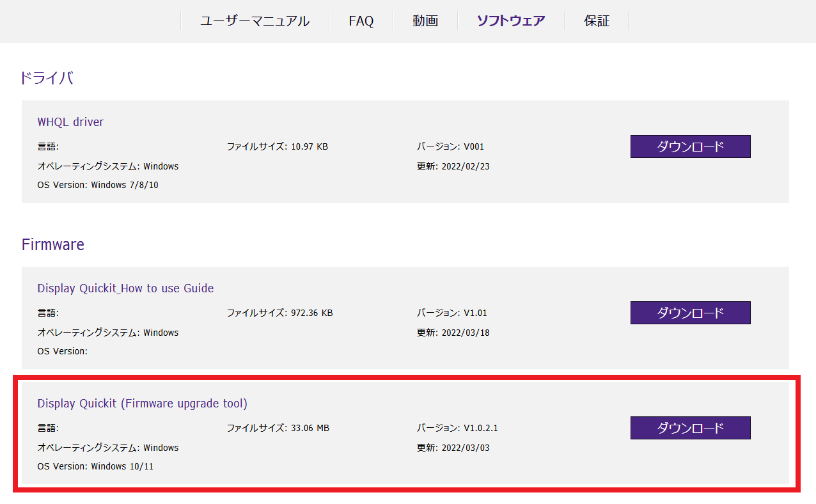
Task: Go to the 保証 tab
Action: (597, 20)
